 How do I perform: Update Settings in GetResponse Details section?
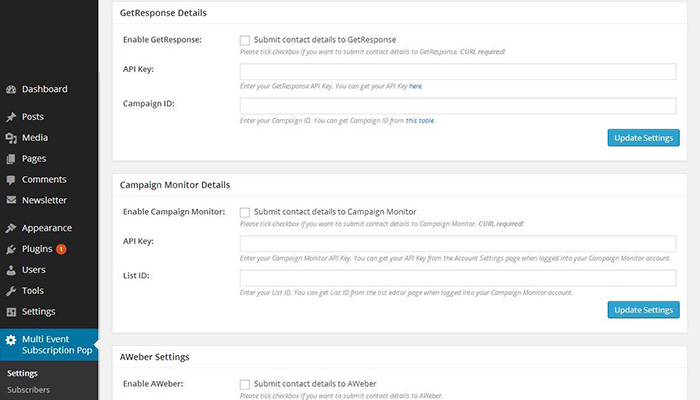[x=643, y=138]
